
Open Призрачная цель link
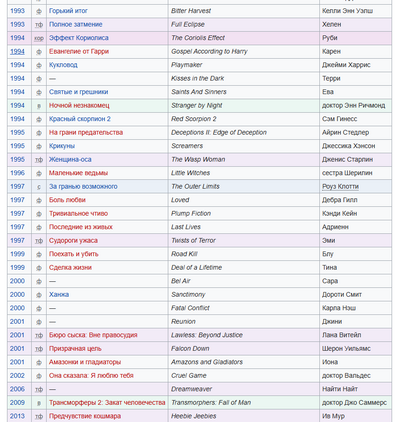pos(75,348)
